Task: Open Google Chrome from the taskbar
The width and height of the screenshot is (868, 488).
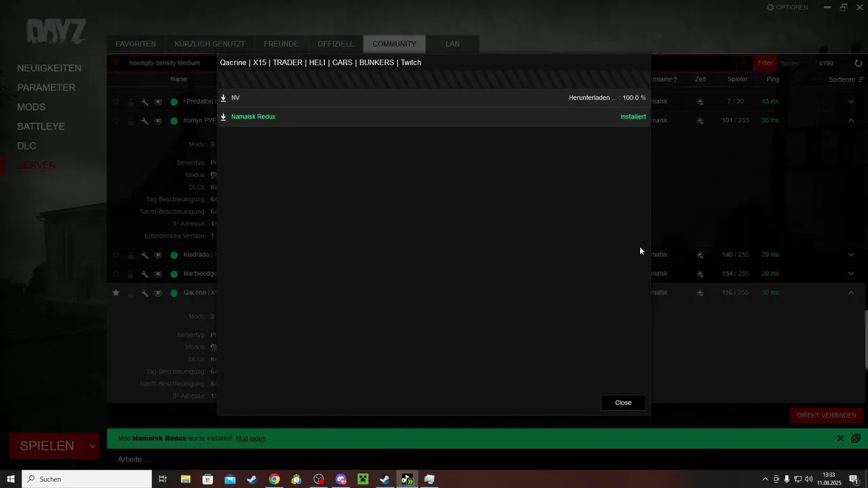Action: (274, 479)
